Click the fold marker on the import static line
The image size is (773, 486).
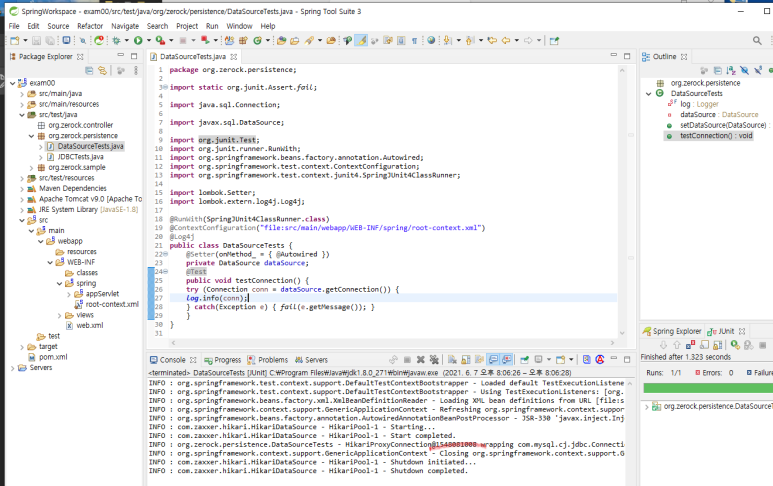[x=166, y=87]
